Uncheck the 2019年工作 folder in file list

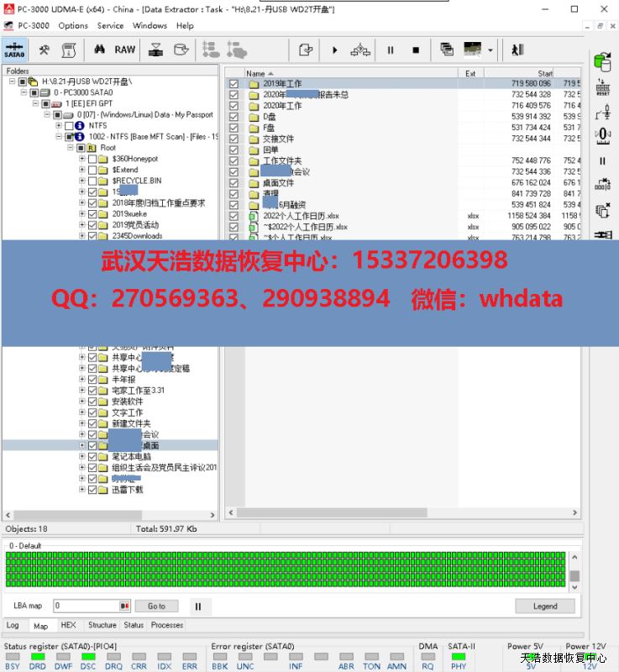coord(234,84)
